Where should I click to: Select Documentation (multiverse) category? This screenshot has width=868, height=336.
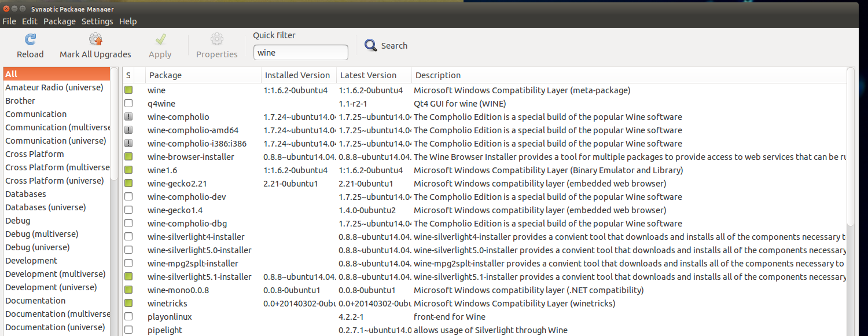point(56,314)
